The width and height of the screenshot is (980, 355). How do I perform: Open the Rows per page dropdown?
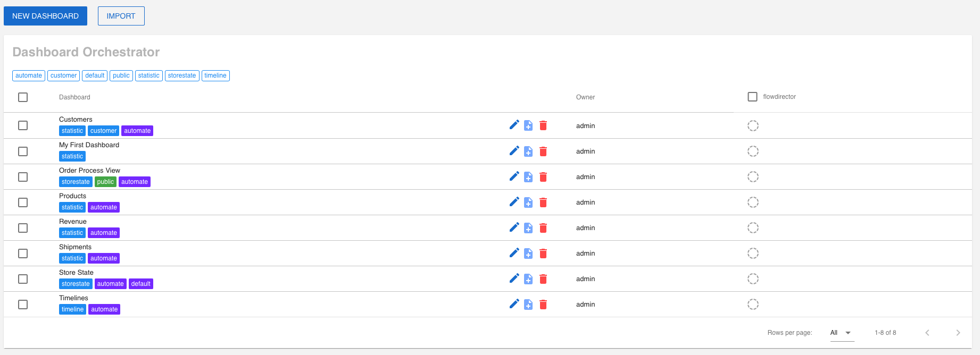coord(841,333)
